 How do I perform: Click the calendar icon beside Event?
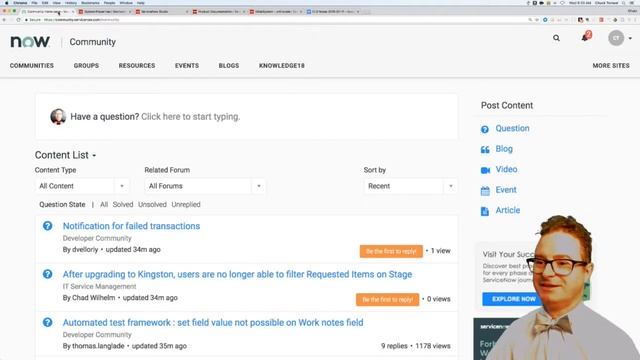point(485,191)
